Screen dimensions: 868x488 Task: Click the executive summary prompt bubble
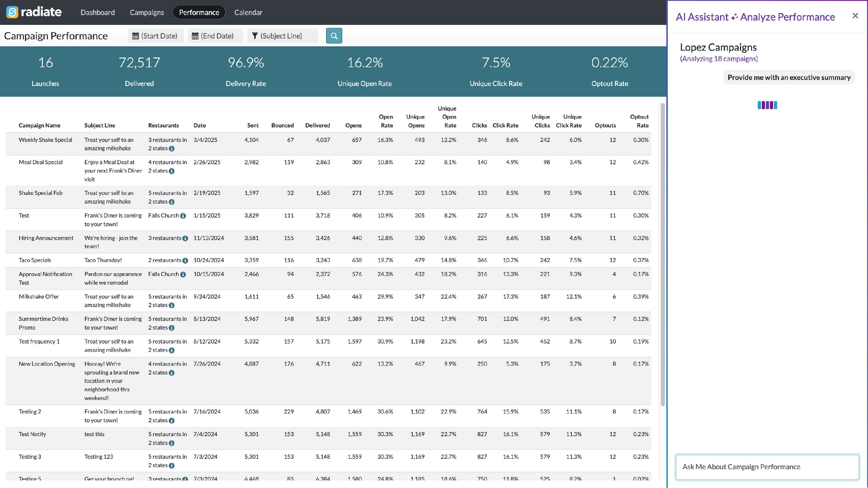(788, 78)
